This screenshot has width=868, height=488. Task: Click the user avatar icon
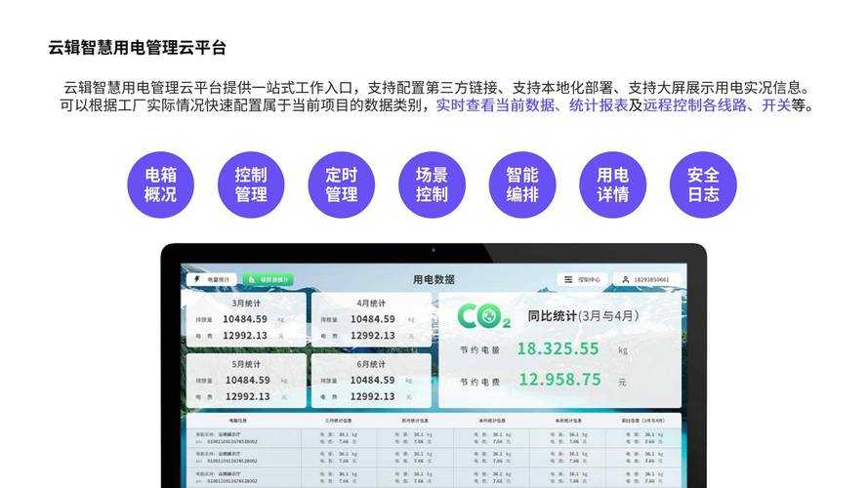pos(626,279)
